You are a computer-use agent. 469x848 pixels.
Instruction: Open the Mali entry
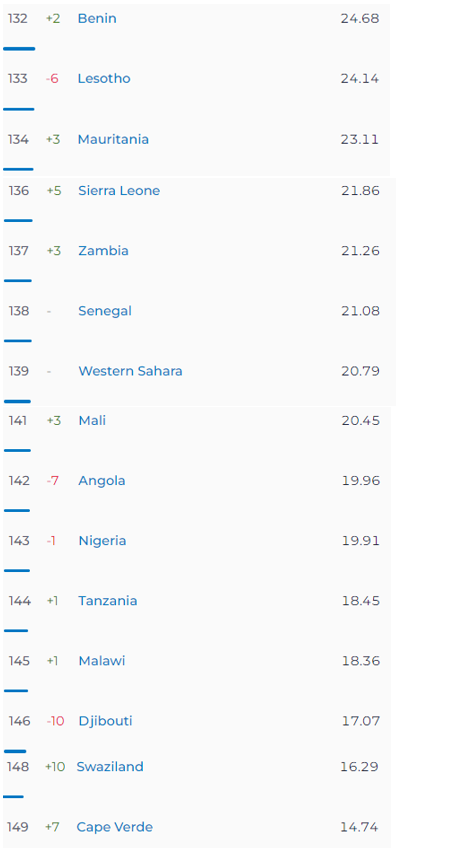click(92, 421)
